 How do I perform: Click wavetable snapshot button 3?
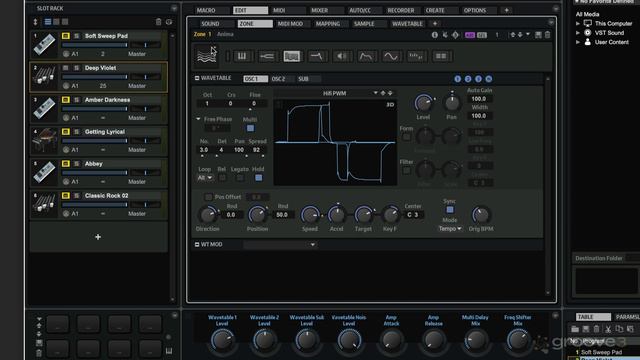pyautogui.click(x=478, y=79)
